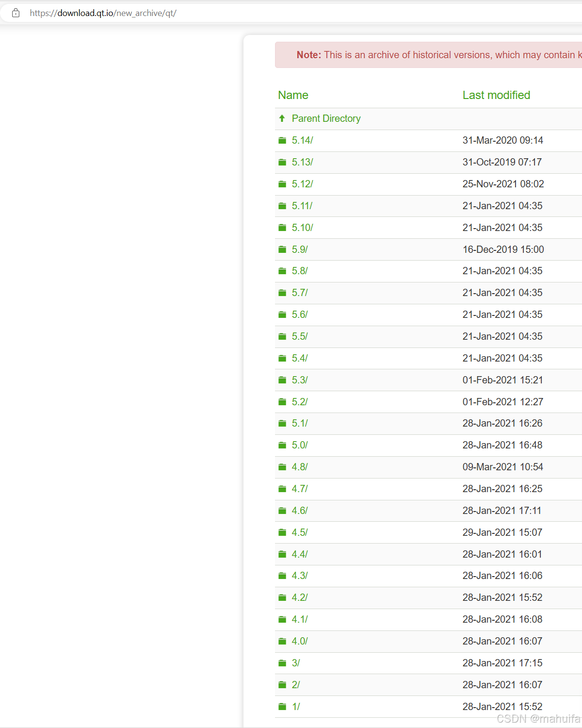Open the 5.0/ directory link
This screenshot has width=582, height=728.
pos(300,445)
